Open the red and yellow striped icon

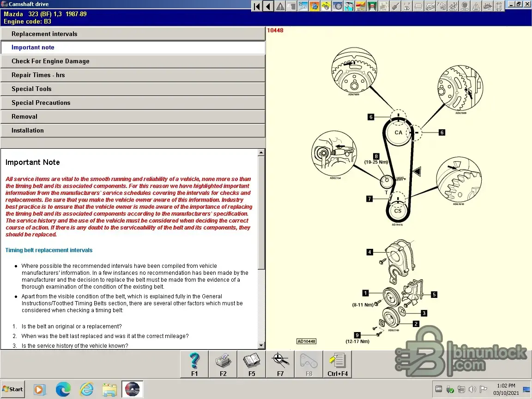(361, 6)
